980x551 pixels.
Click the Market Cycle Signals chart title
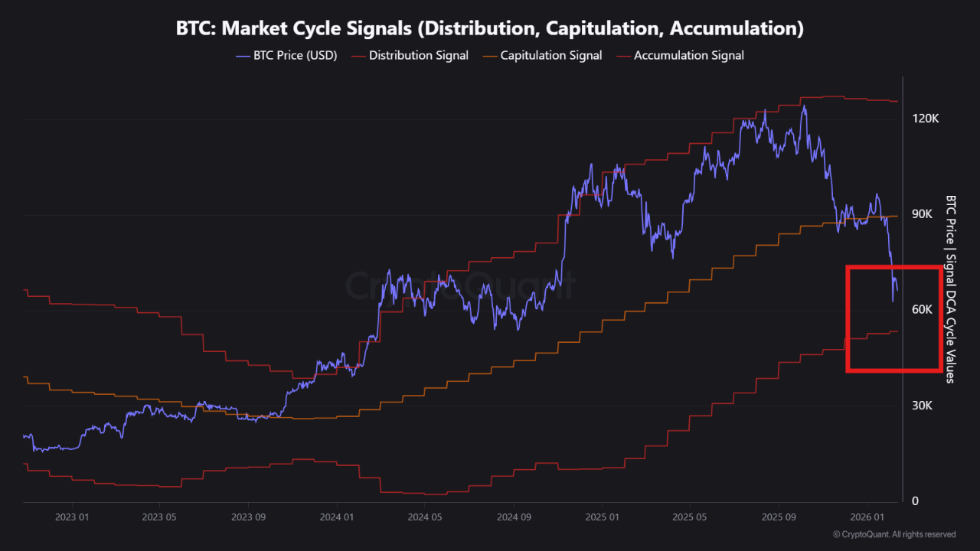coord(489,29)
